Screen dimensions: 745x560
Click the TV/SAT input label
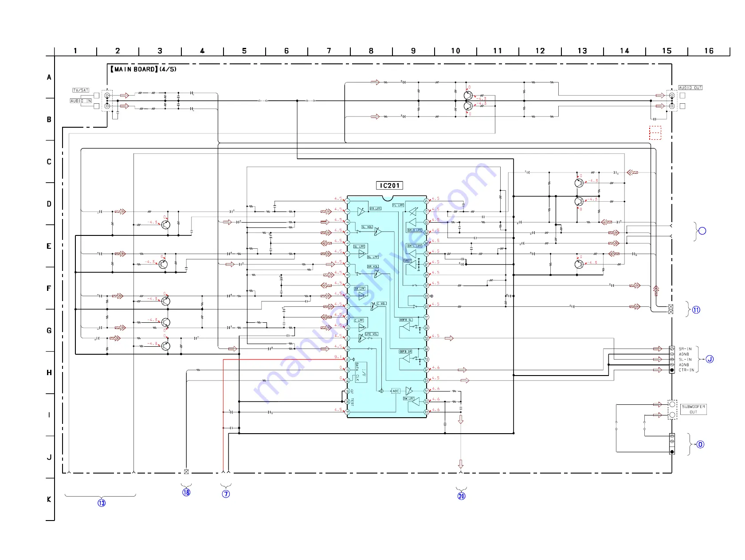tap(81, 90)
